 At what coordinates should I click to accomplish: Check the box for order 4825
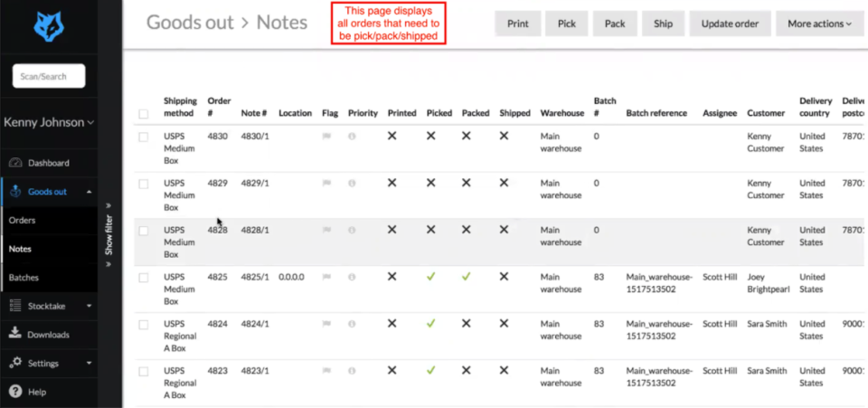click(144, 278)
